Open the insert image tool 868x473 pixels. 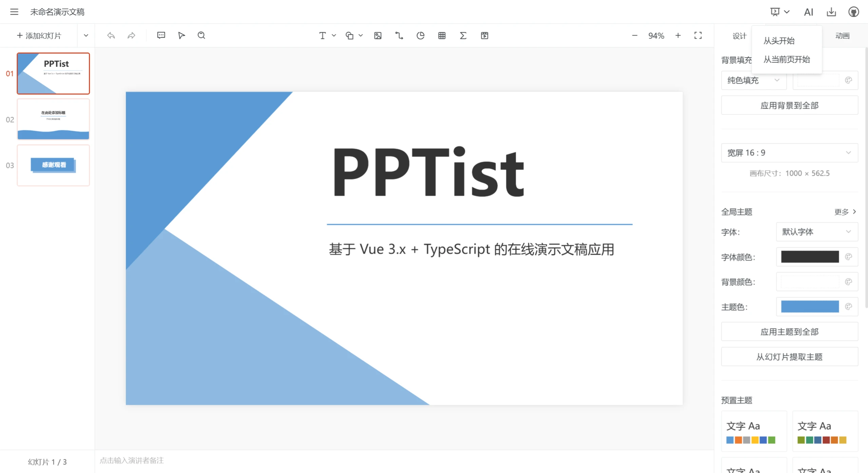pos(377,35)
